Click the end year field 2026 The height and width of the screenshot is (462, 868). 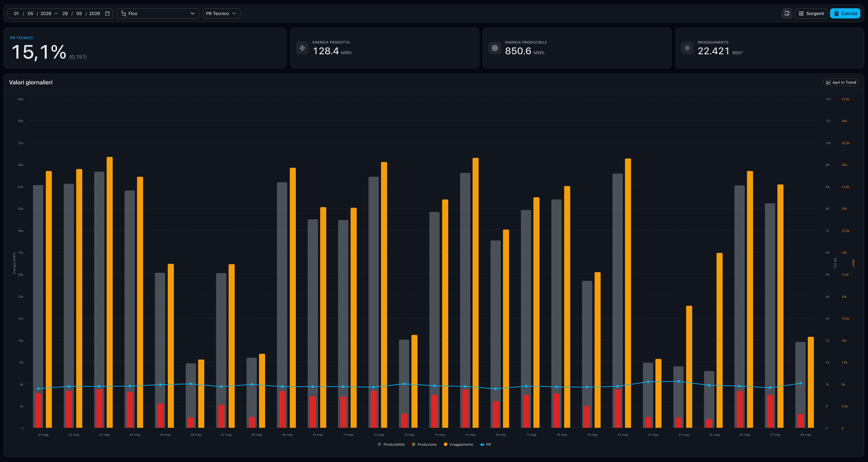(95, 13)
